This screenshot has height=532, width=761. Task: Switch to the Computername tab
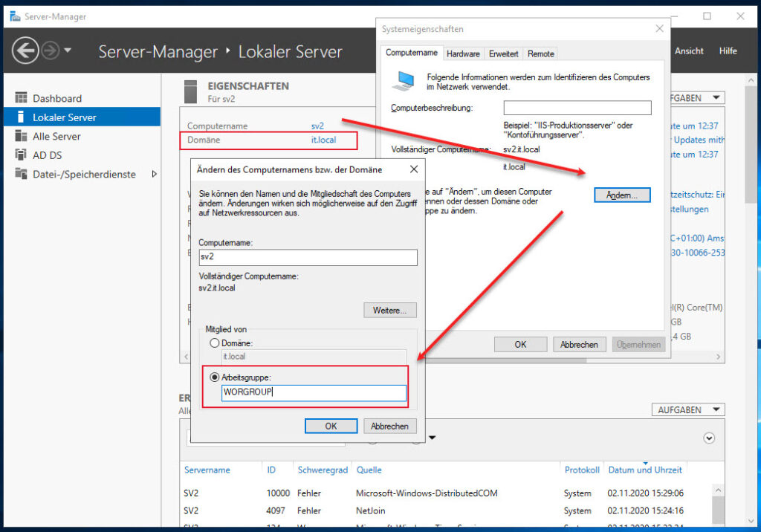click(411, 53)
